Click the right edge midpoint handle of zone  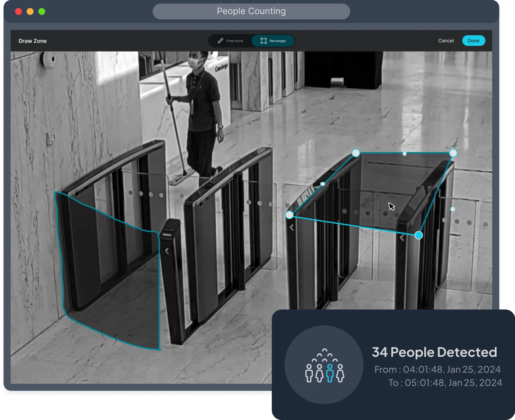click(x=452, y=209)
